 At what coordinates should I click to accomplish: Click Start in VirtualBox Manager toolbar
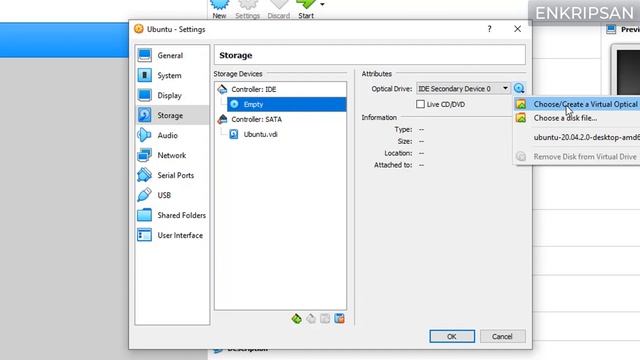pyautogui.click(x=306, y=9)
